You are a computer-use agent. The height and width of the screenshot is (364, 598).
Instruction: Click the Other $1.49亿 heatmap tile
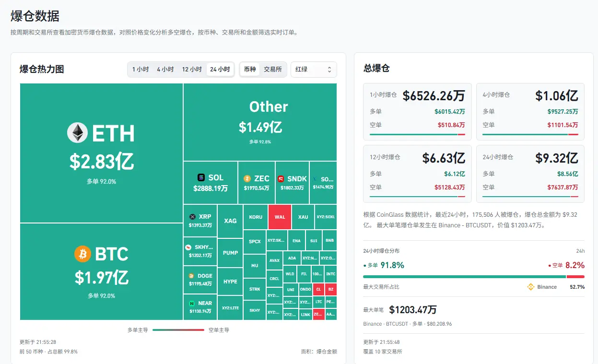click(x=260, y=122)
